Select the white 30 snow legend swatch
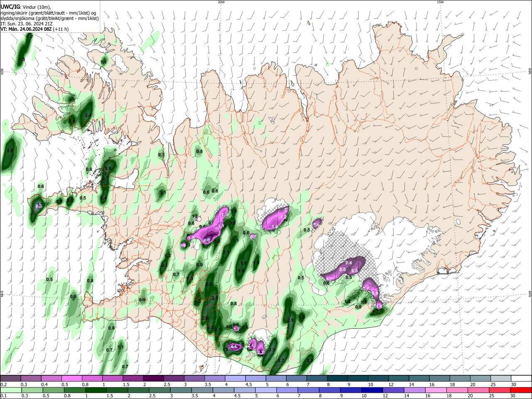 (x=521, y=379)
